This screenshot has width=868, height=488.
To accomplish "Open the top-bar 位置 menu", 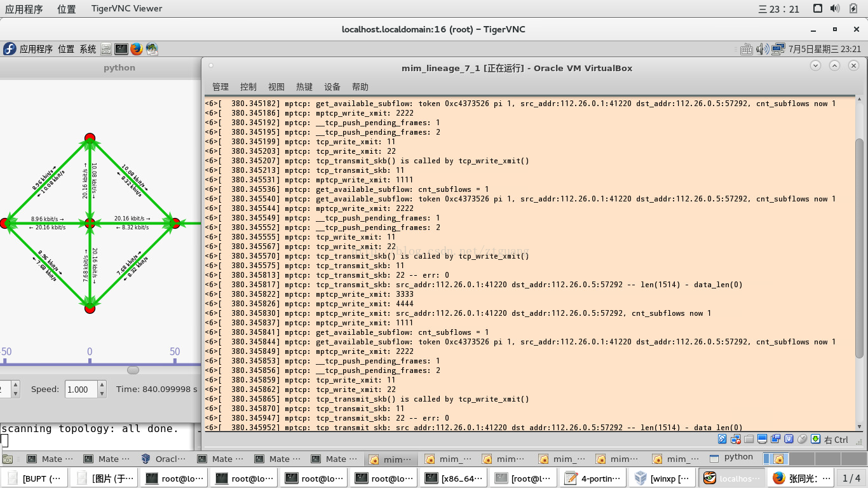I will (66, 9).
